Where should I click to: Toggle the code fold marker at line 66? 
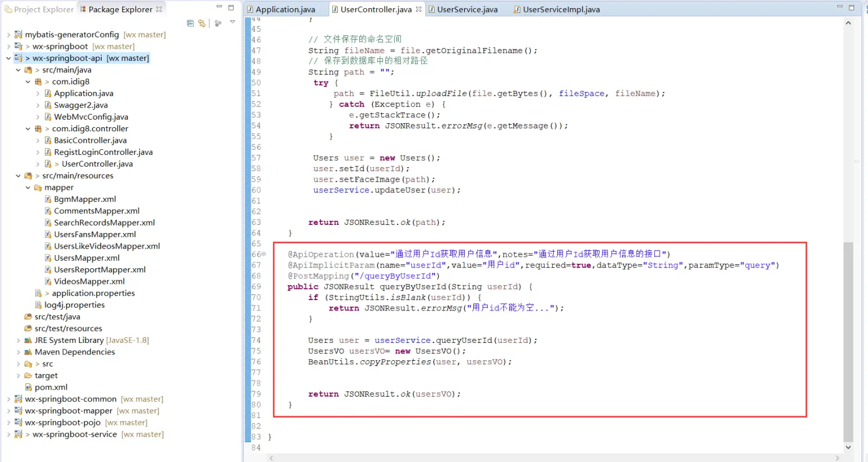coord(264,254)
